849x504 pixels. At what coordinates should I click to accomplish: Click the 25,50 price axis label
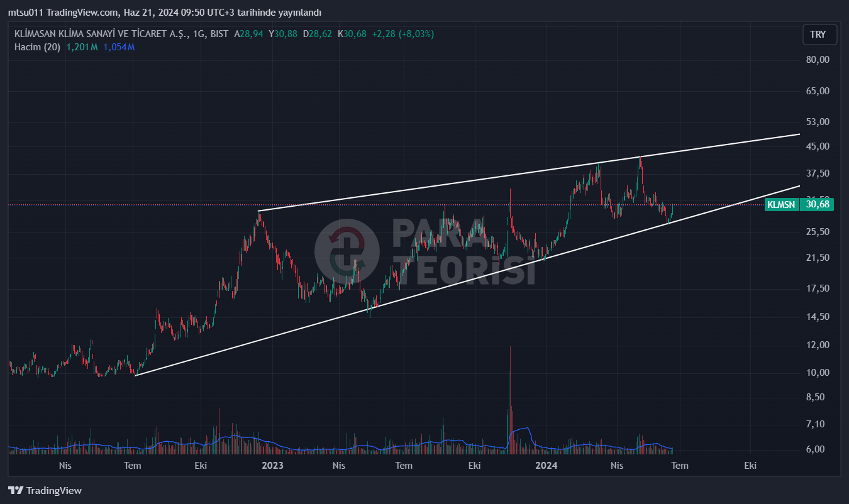pos(818,232)
